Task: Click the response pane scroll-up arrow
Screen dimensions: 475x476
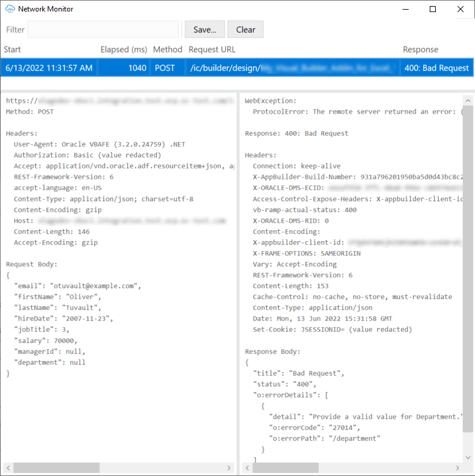Action: pyautogui.click(x=468, y=100)
